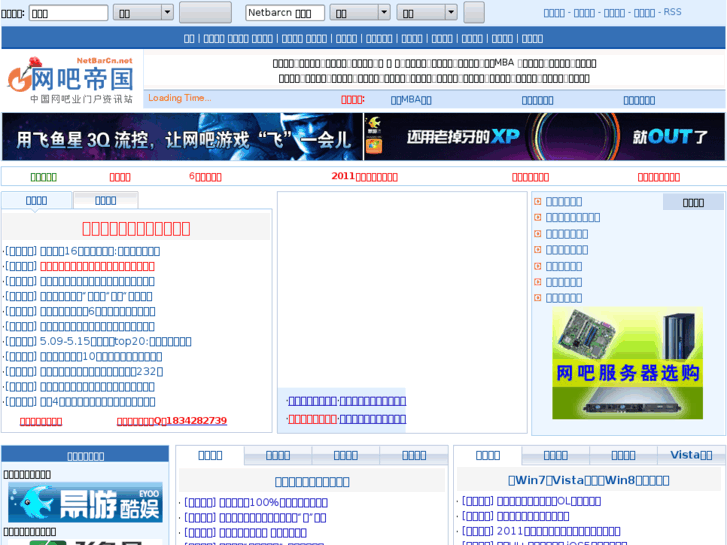Click the RSS link at top right
The height and width of the screenshot is (545, 727).
tap(672, 12)
